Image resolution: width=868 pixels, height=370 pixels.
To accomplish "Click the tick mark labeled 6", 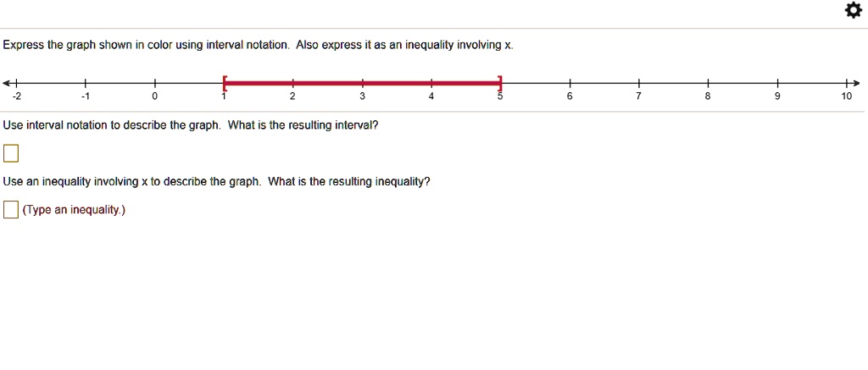I will click(x=570, y=84).
